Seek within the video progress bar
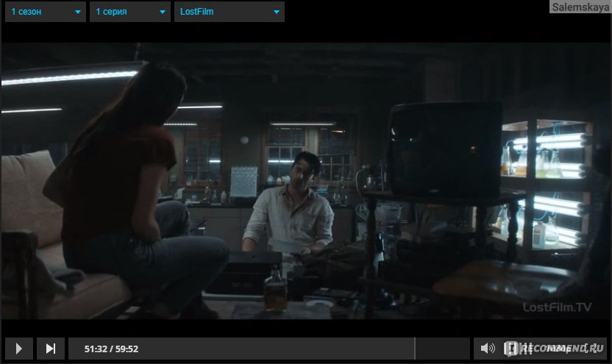612x364 pixels. (x=269, y=349)
